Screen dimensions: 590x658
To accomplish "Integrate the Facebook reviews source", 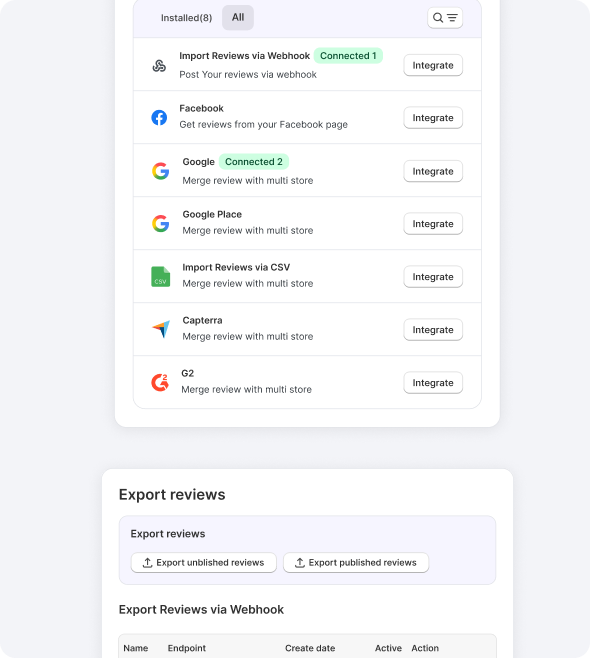I will tap(433, 118).
